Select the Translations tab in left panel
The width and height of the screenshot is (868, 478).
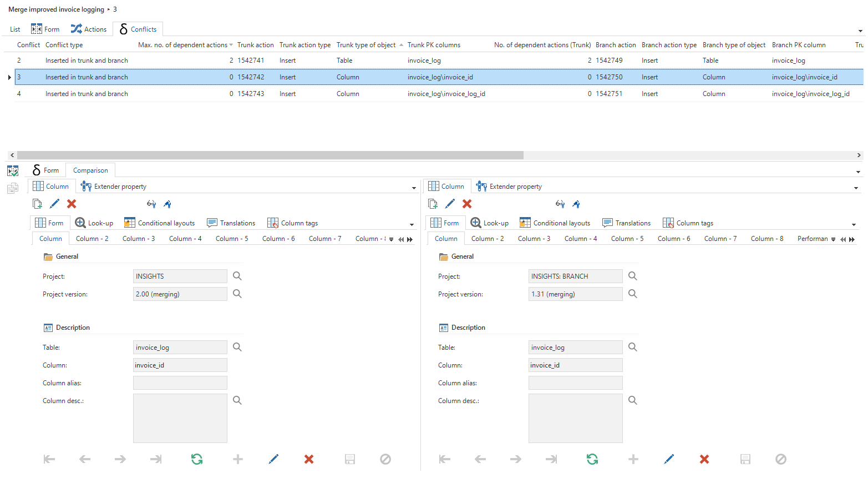(x=231, y=223)
